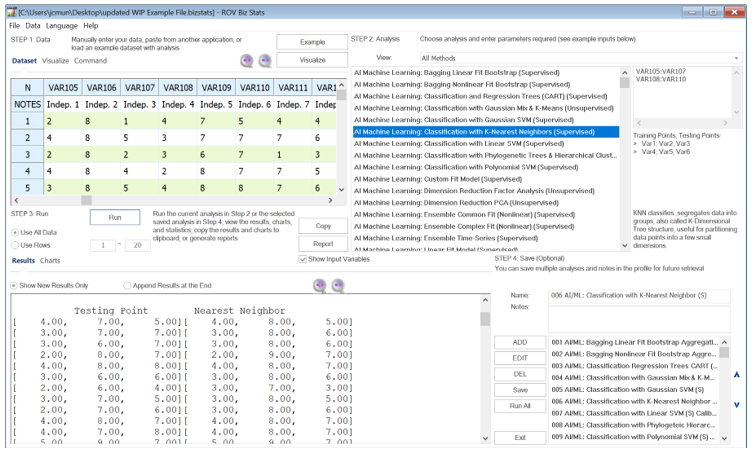Screen dimensions: 754x456
Task: Select Classification with Gaussian SVM (Supervised) method
Action: pos(486,120)
